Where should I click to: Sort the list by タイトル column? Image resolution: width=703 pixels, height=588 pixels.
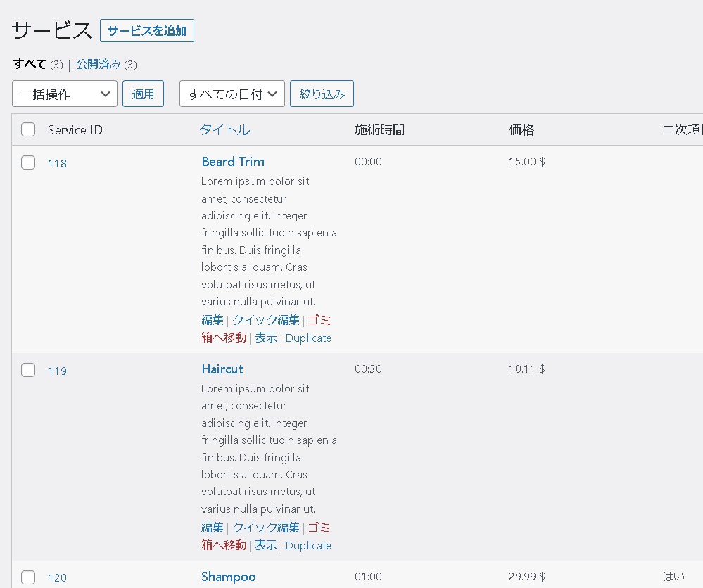click(224, 129)
